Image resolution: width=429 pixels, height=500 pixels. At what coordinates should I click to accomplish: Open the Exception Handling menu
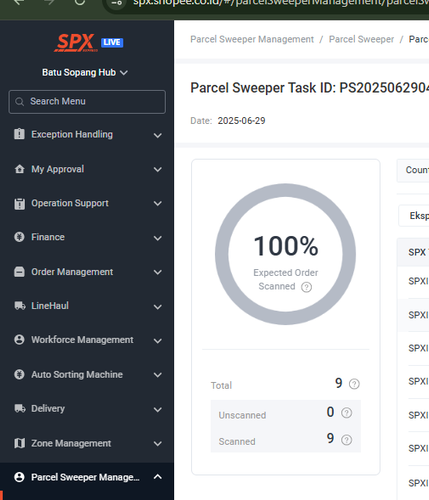point(87,134)
